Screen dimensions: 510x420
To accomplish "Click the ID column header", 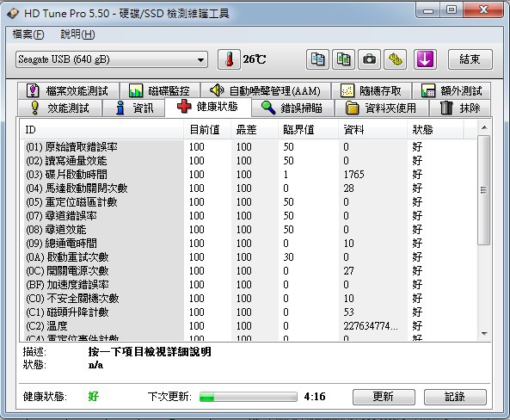I will click(101, 130).
